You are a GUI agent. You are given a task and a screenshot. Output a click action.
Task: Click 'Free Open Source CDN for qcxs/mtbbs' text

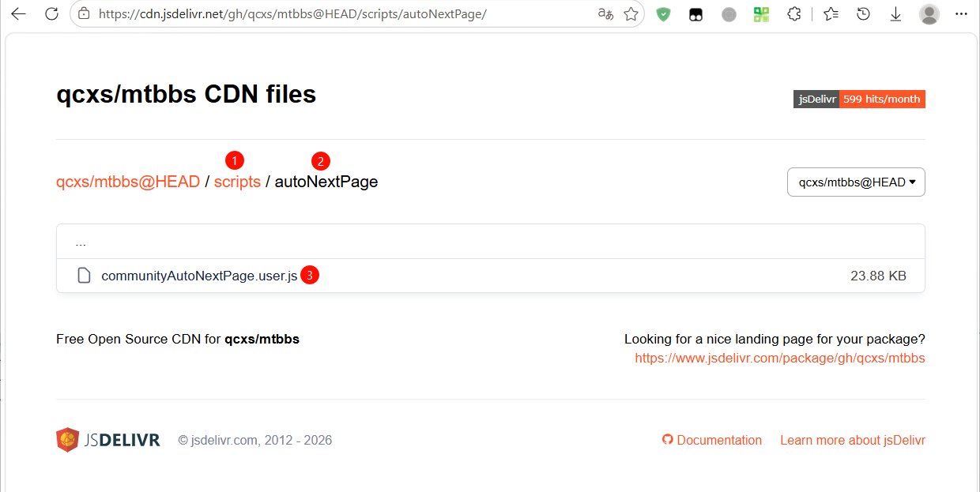(178, 339)
